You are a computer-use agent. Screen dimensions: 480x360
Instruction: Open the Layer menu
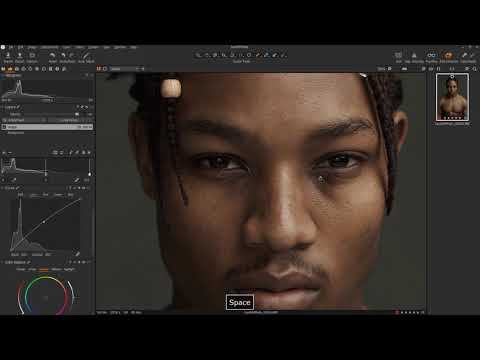click(x=66, y=47)
